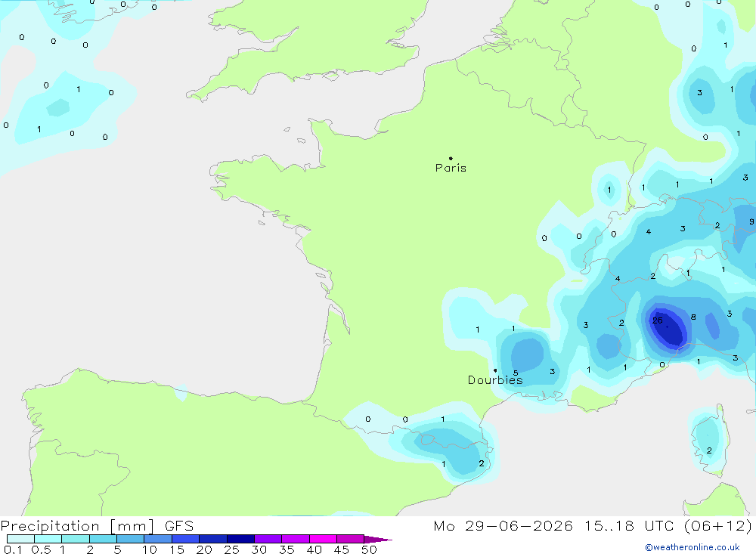The image size is (756, 554).
Task: Click the Paris city label
Action: 451,168
